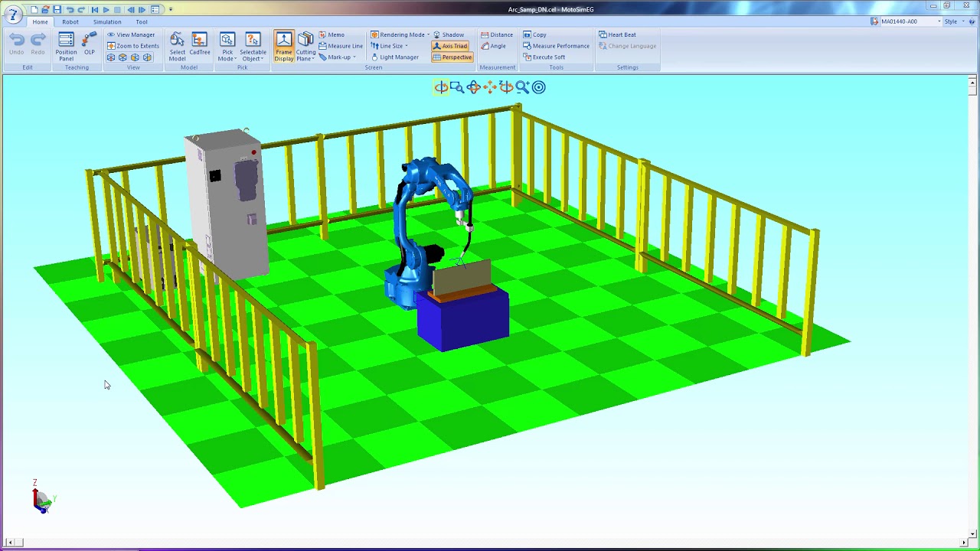Click the quick-access Stop button
Image resolution: width=980 pixels, height=551 pixels.
click(117, 10)
